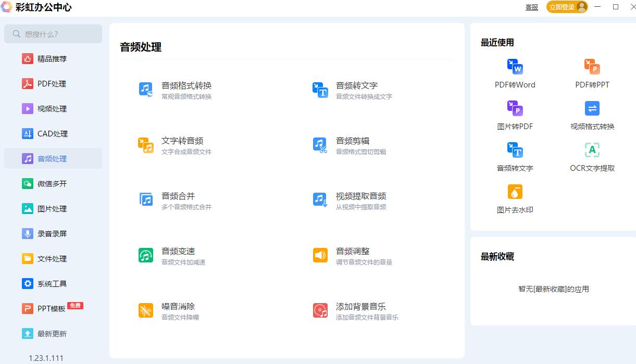Switch to the PPT模板 section

pos(53,308)
